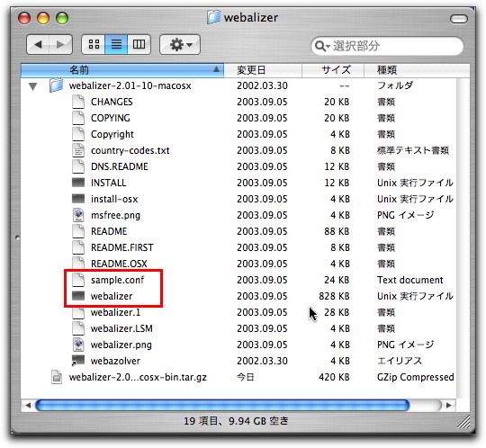The height and width of the screenshot is (448, 486).
Task: Click the horizontal scrollbar thumb
Action: (x=222, y=405)
